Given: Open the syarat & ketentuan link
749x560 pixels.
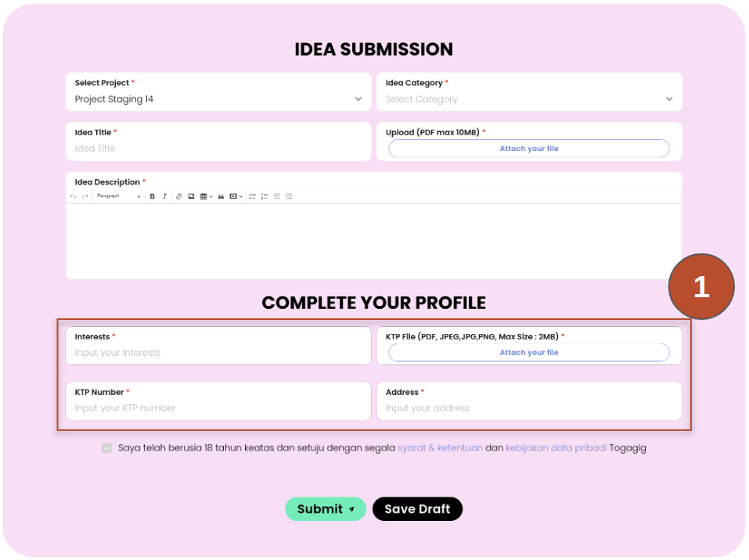Looking at the screenshot, I should click(x=440, y=448).
